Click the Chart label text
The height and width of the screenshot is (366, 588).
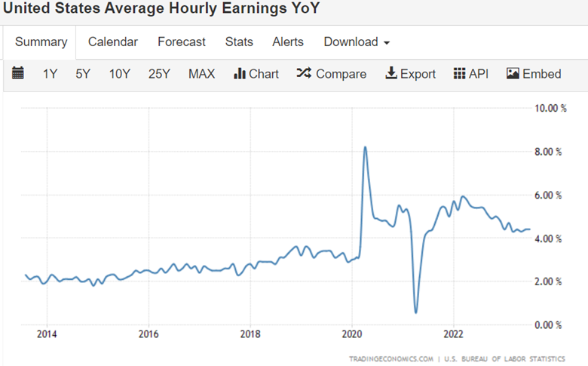click(264, 74)
